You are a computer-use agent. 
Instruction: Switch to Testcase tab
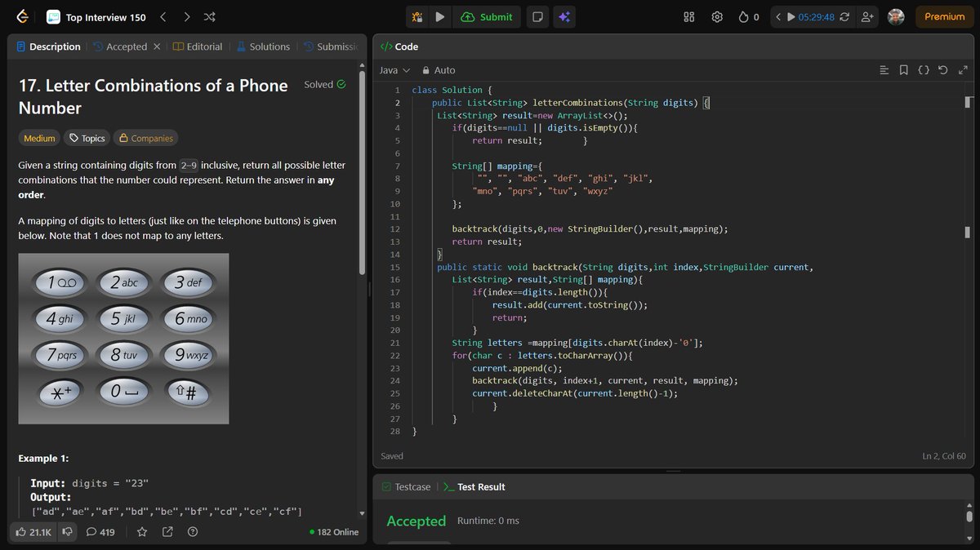tap(405, 486)
